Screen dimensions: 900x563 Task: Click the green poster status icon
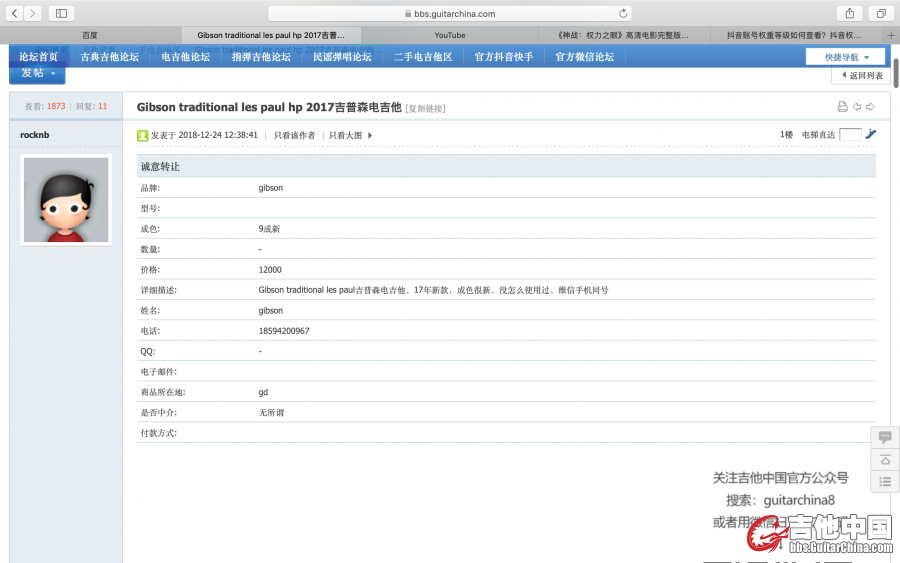pyautogui.click(x=142, y=135)
